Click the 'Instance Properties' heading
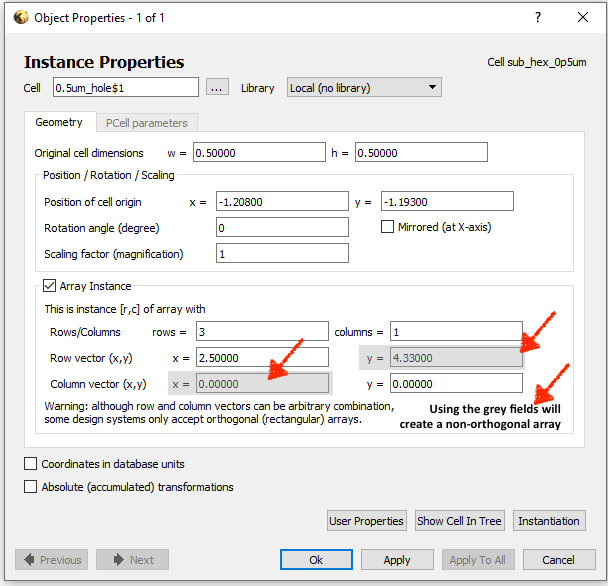 [x=104, y=62]
